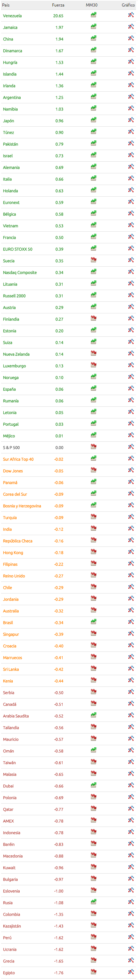Open the chart icon for Japón
The image size is (138, 980).
pos(131,120)
